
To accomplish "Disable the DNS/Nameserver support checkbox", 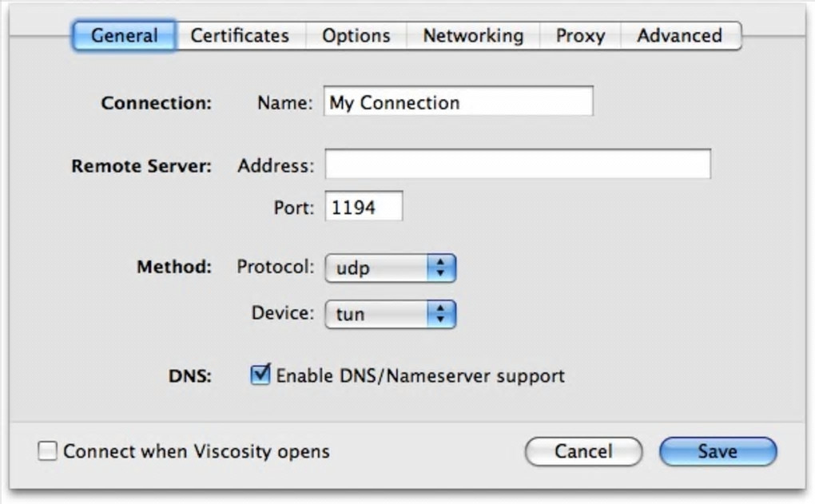I will [260, 375].
